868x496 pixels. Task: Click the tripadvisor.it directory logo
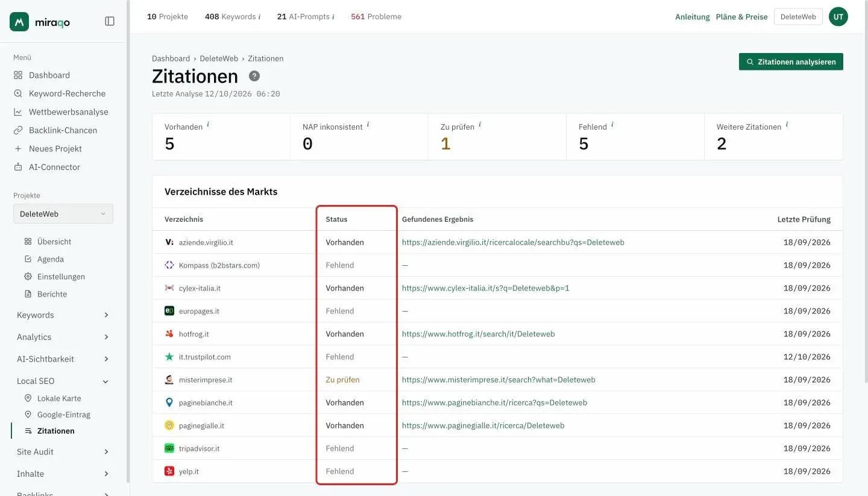click(169, 448)
